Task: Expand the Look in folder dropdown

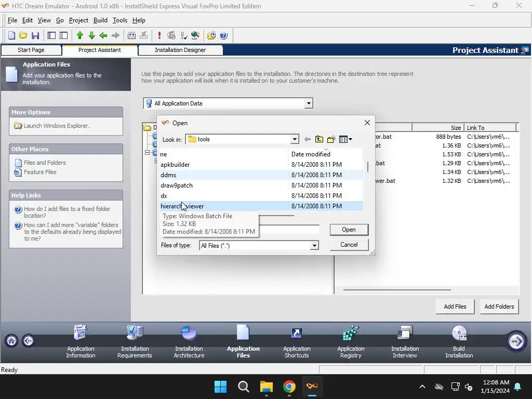Action: [x=295, y=139]
